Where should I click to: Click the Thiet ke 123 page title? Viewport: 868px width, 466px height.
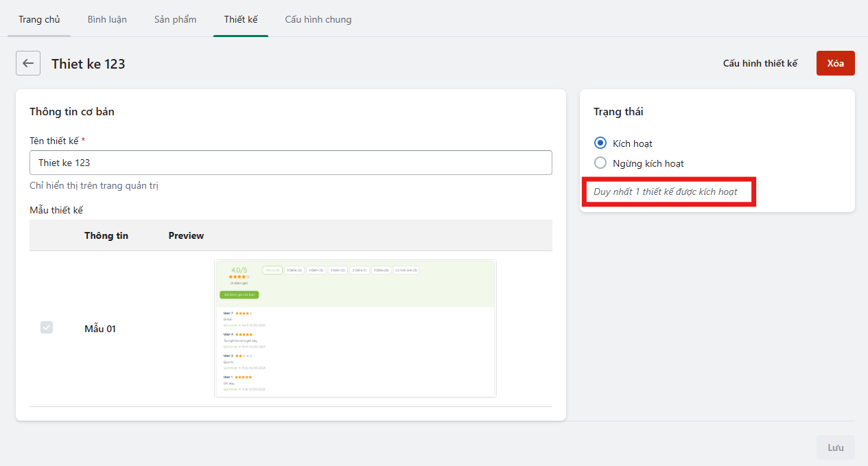(x=88, y=64)
